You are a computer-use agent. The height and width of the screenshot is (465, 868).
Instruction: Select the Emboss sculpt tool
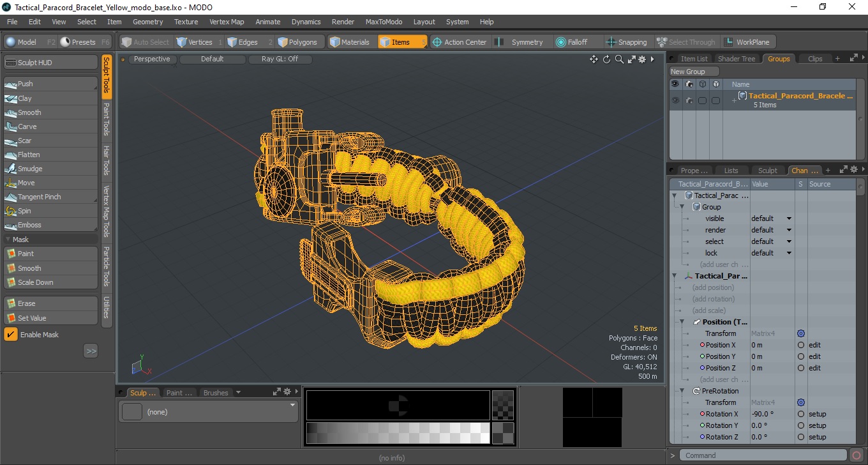[x=50, y=225]
